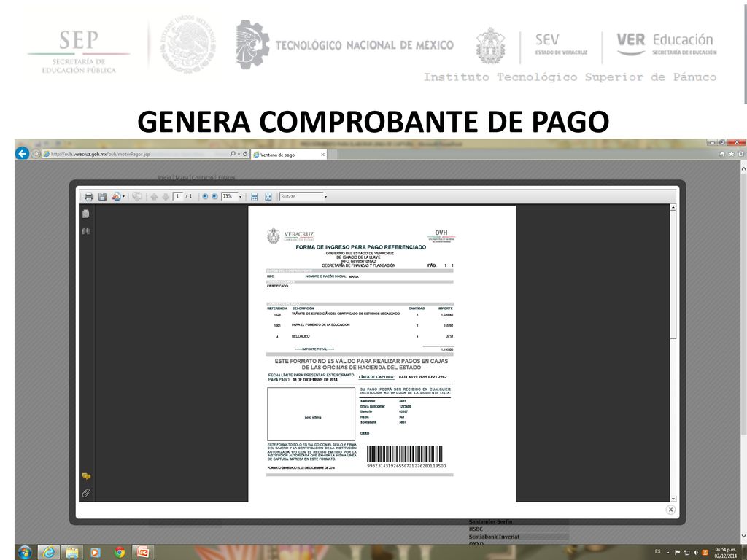This screenshot has height=560, width=747.
Task: Click the BBVA Bancomer row in PDF
Action: pos(386,406)
